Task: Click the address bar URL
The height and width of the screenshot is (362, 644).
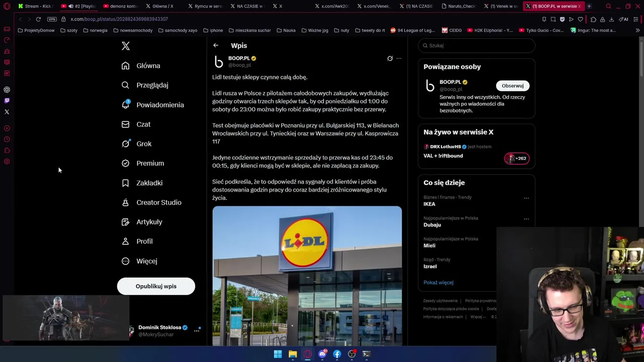Action: click(119, 19)
